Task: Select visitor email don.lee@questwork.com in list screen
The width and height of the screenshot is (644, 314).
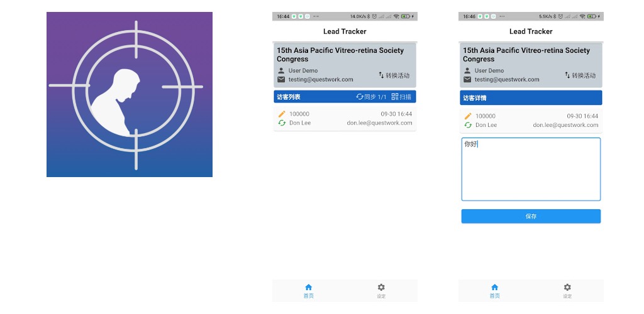Action: pos(379,123)
